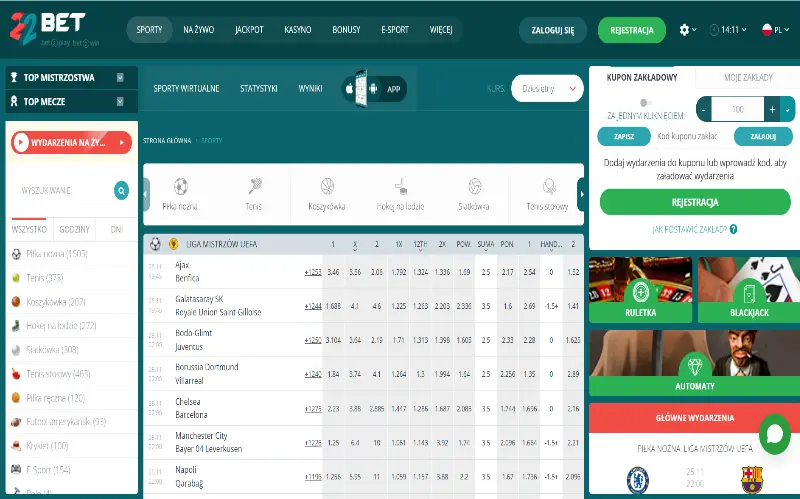The image size is (800, 499).
Task: Open the PL language dropdown
Action: (x=775, y=30)
